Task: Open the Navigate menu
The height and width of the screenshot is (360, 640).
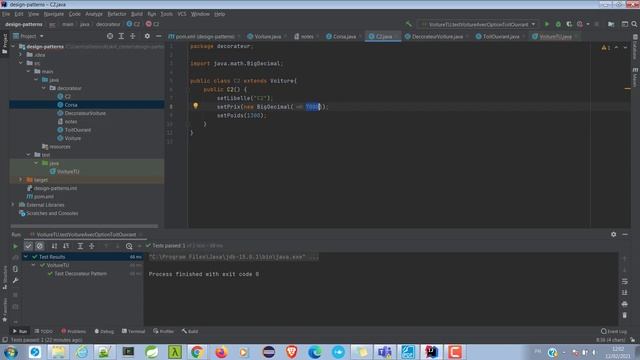Action: coord(53,14)
